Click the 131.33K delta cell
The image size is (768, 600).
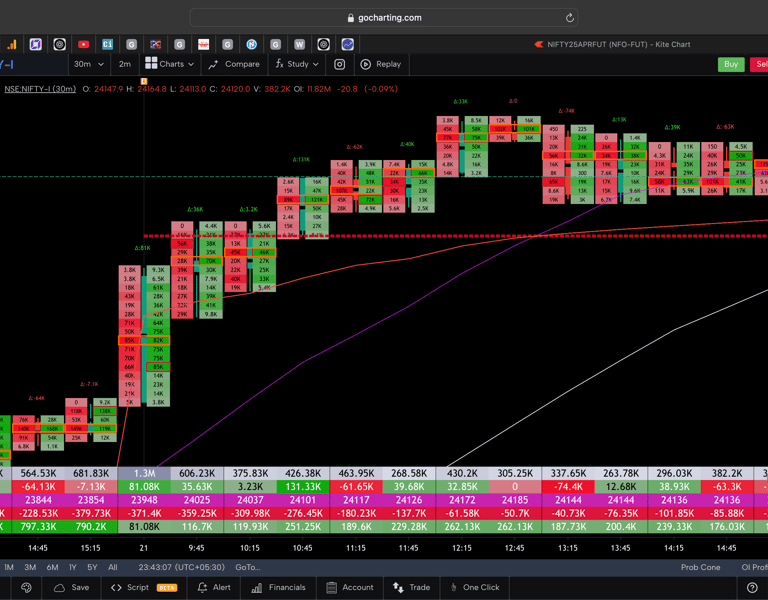[x=303, y=487]
